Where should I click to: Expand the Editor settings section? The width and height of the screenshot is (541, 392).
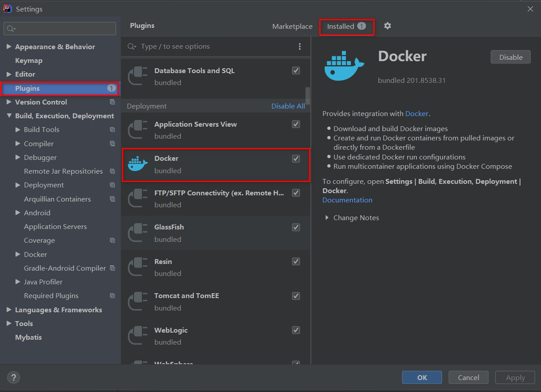[x=9, y=74]
